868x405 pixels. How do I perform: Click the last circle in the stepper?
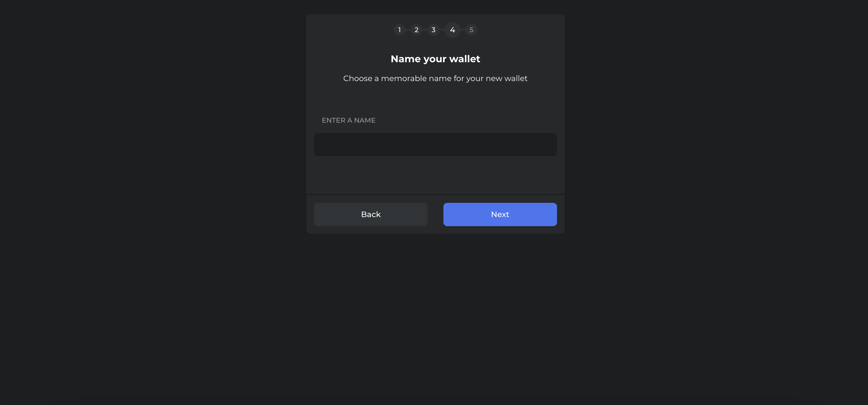(x=471, y=30)
